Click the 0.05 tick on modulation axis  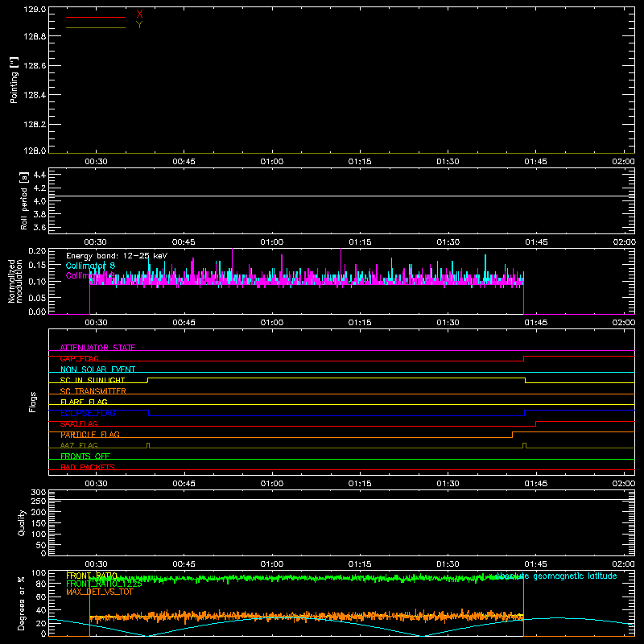coord(37,298)
